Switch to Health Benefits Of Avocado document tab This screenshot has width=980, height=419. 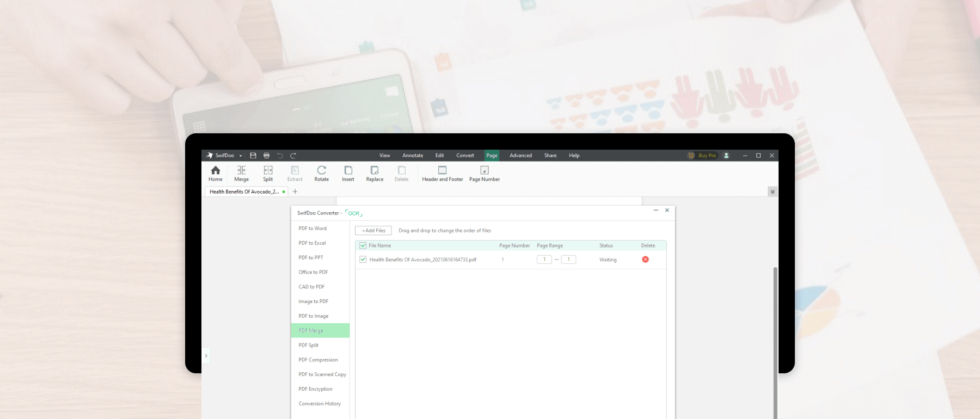247,192
